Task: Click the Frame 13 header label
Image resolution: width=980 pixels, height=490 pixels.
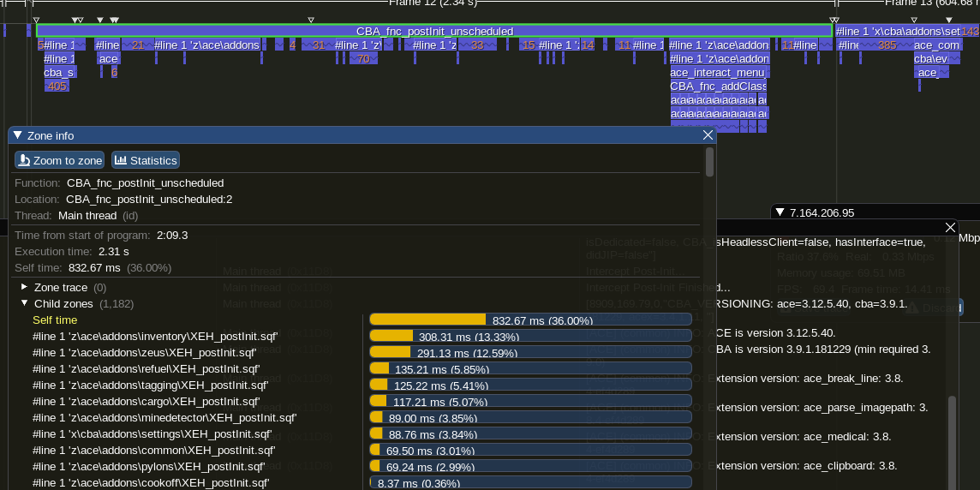Action: tap(917, 3)
